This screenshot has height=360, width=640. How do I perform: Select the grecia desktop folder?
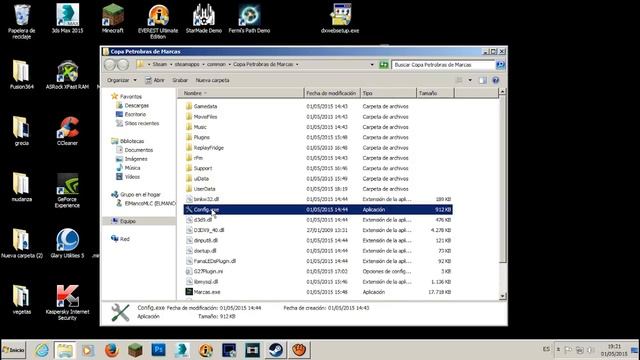[x=22, y=131]
